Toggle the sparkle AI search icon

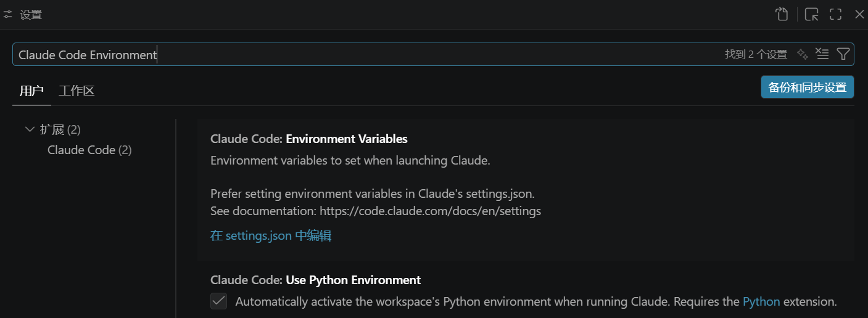click(802, 54)
